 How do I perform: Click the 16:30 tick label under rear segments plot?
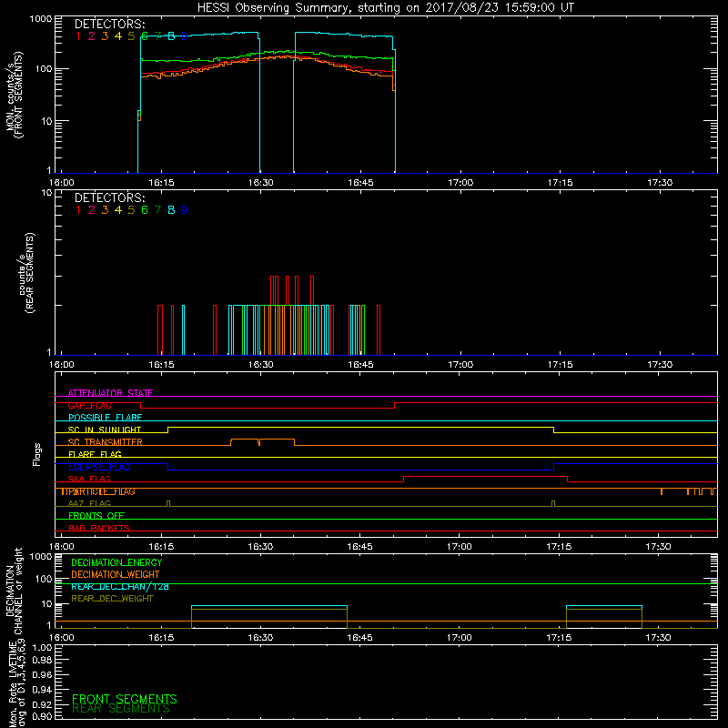pyautogui.click(x=261, y=365)
